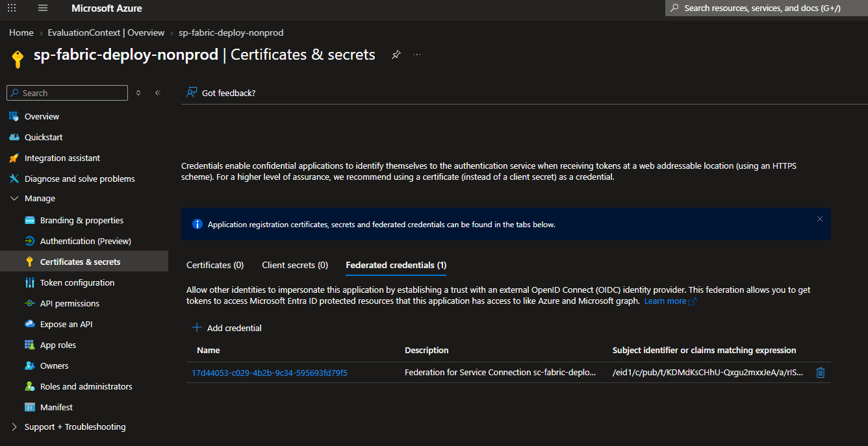Click the Roles and administrators icon

click(29, 386)
